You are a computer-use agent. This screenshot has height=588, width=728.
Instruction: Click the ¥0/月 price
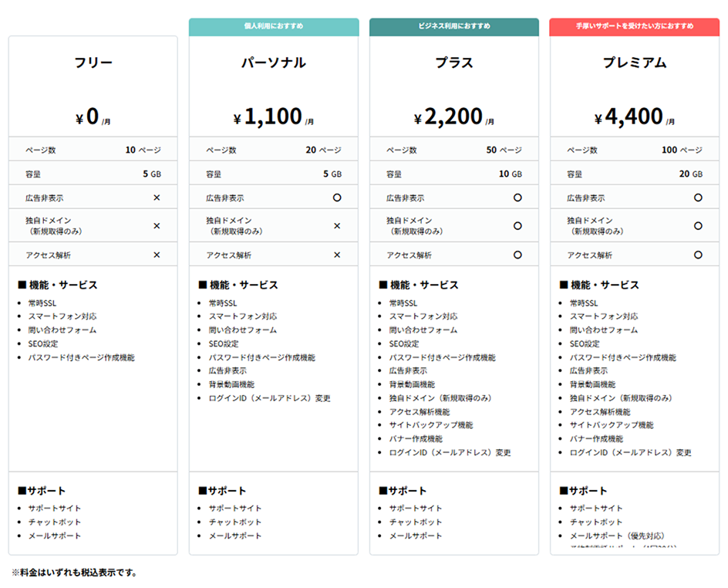93,116
